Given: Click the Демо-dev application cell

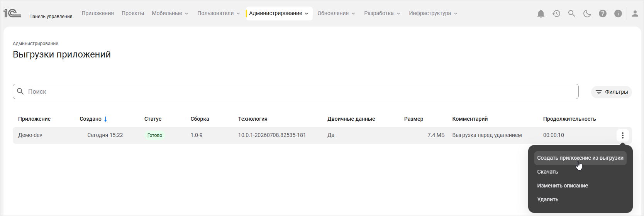Looking at the screenshot, I should pyautogui.click(x=30, y=135).
